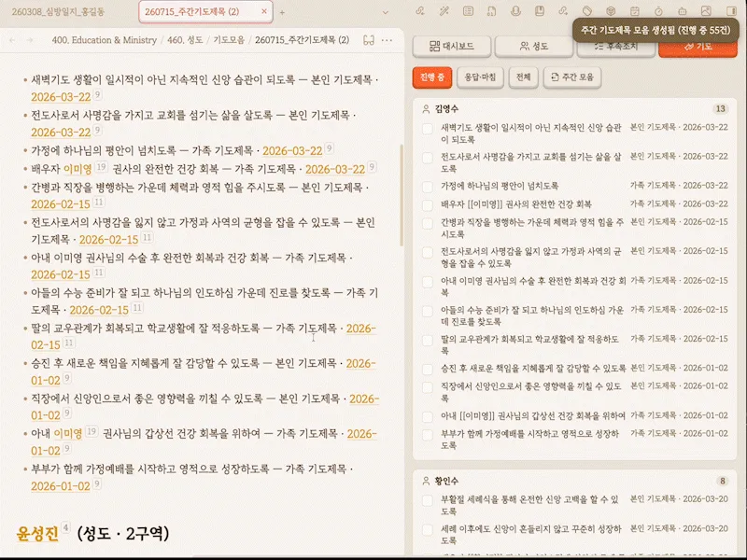Click 400. Education & Ministry breadcrumb
Viewport: 747px width, 560px height.
click(x=105, y=40)
